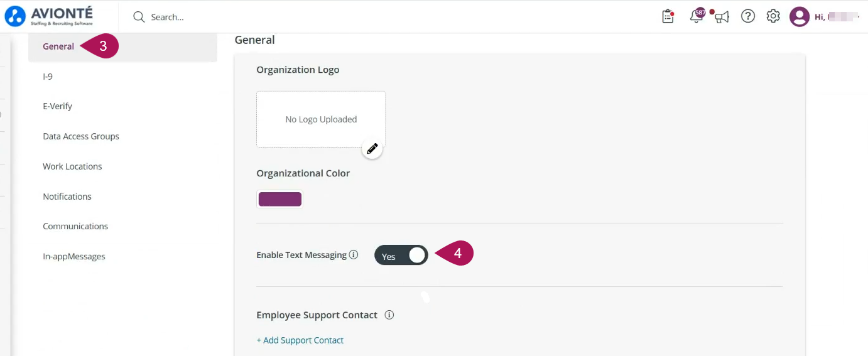
Task: Open the announcements megaphone icon
Action: pos(722,17)
